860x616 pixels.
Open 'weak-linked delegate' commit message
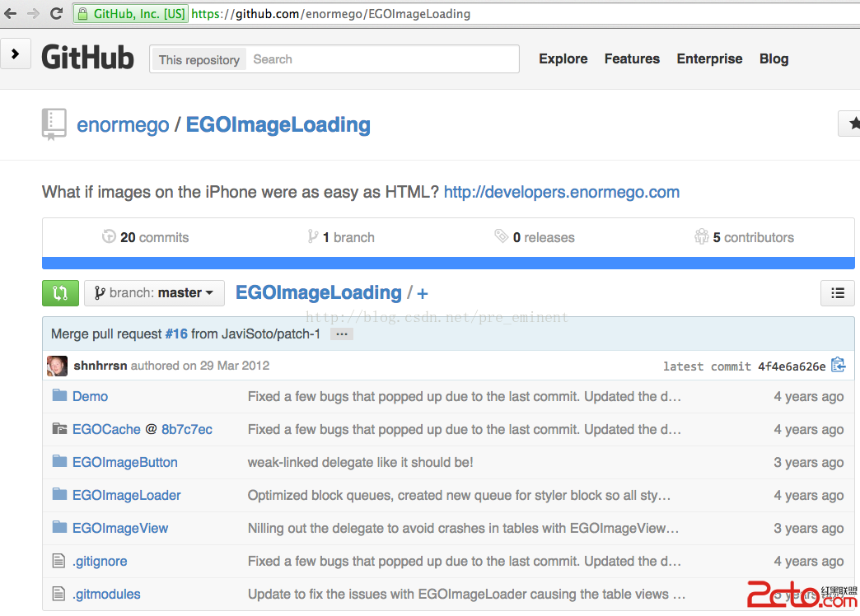pyautogui.click(x=360, y=462)
